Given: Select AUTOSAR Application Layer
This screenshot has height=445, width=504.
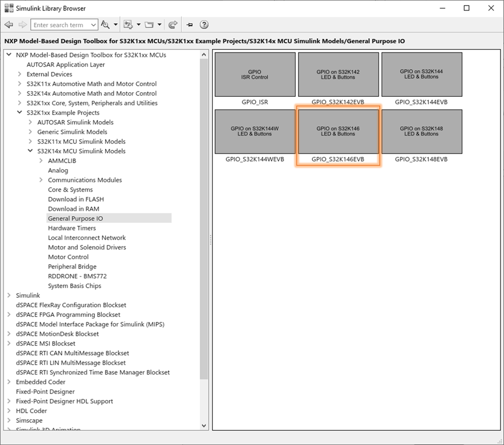Looking at the screenshot, I should (x=66, y=65).
